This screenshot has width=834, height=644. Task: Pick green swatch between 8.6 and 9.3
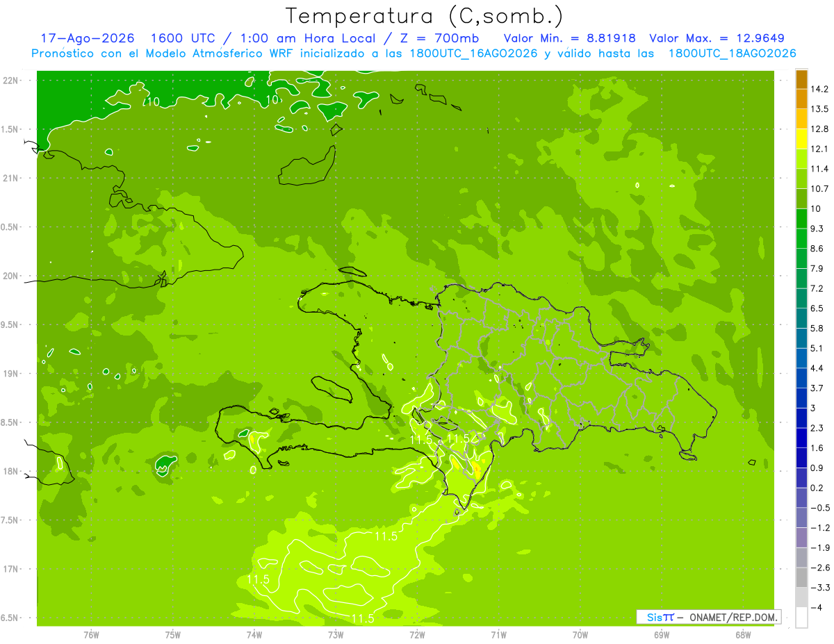coord(801,238)
